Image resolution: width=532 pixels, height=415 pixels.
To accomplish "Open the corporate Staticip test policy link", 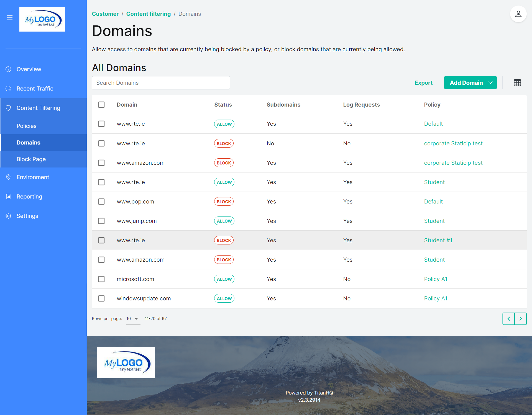I will pyautogui.click(x=453, y=143).
